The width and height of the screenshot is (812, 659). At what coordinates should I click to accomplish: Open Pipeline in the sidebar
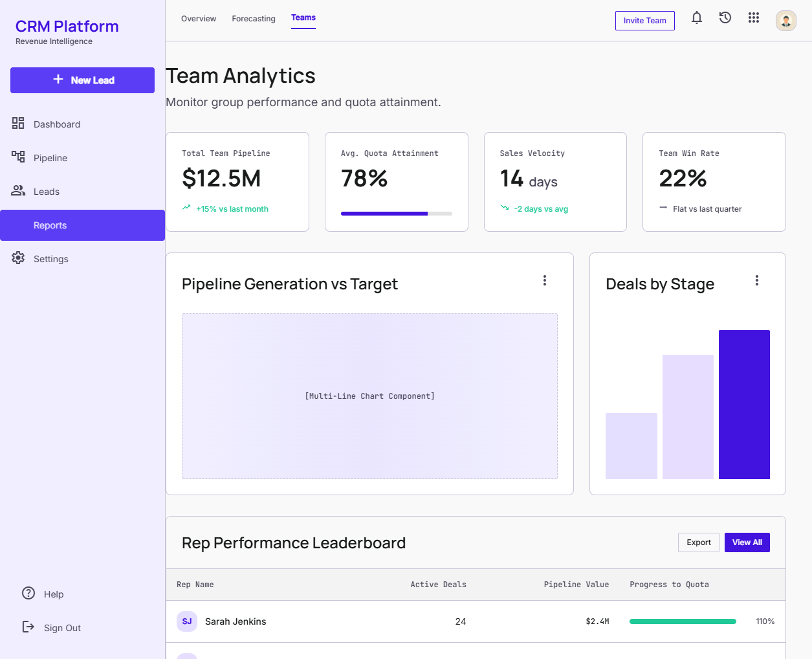click(x=82, y=158)
